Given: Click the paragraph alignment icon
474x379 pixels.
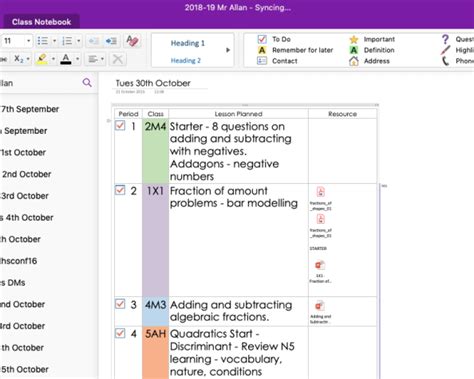Looking at the screenshot, I should (93, 59).
